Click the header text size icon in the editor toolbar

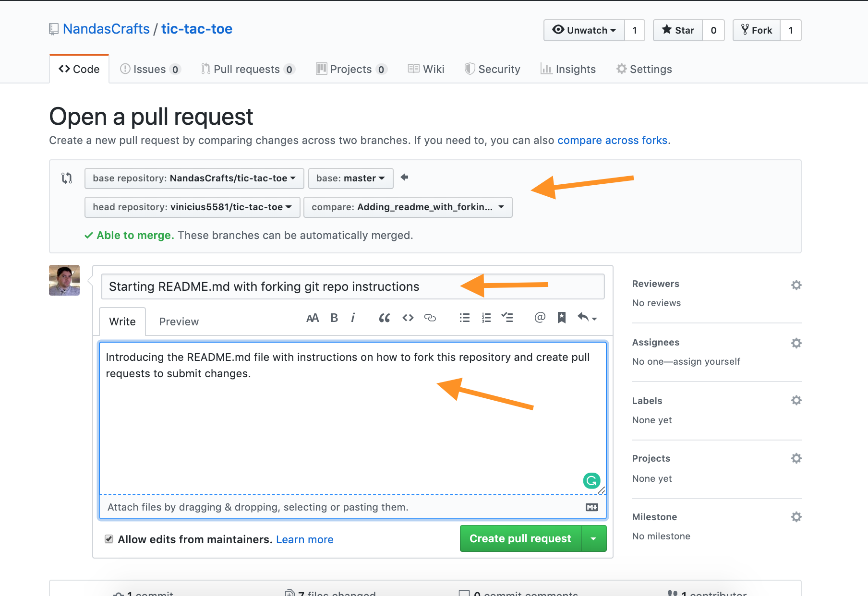coord(313,318)
